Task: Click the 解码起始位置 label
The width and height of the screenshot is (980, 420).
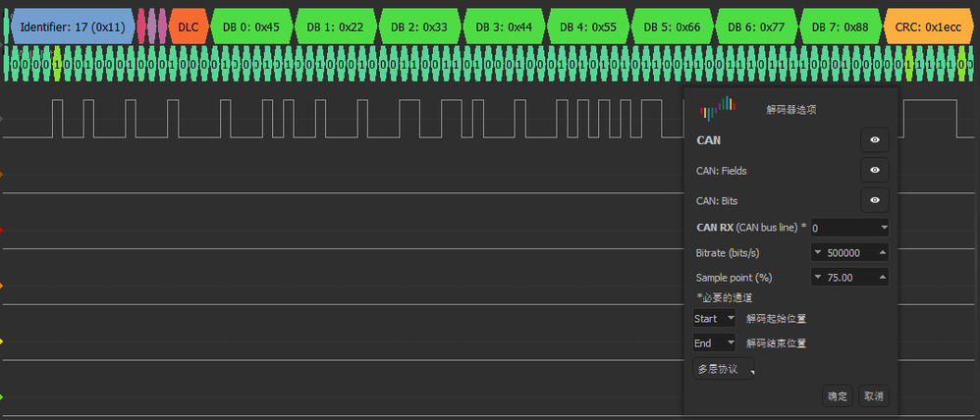Action: [777, 319]
